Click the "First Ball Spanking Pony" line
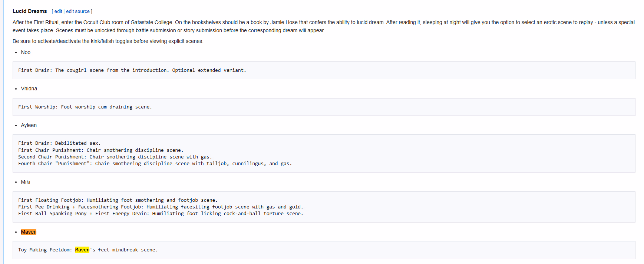This screenshot has height=264, width=644. pyautogui.click(x=160, y=214)
